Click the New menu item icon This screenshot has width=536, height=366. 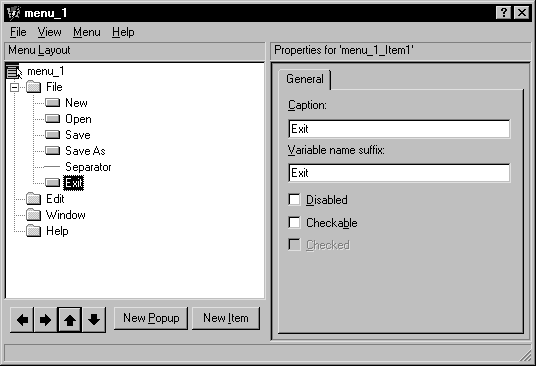(x=52, y=103)
